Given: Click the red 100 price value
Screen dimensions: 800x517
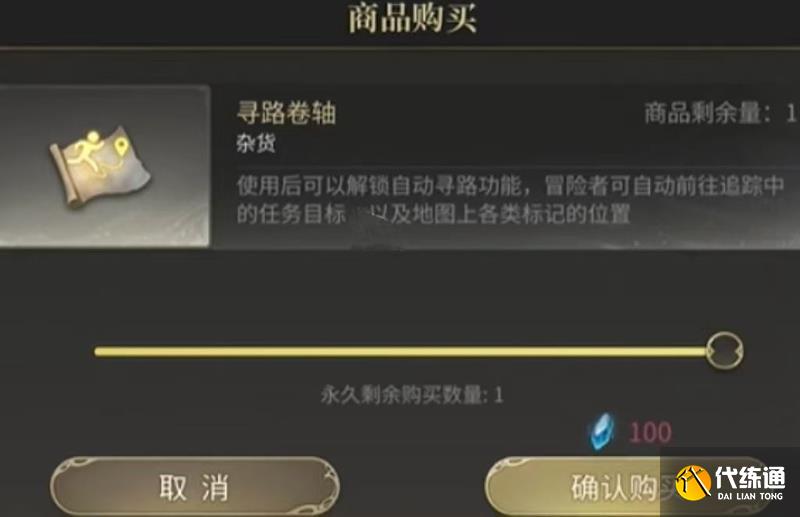Looking at the screenshot, I should coord(650,432).
